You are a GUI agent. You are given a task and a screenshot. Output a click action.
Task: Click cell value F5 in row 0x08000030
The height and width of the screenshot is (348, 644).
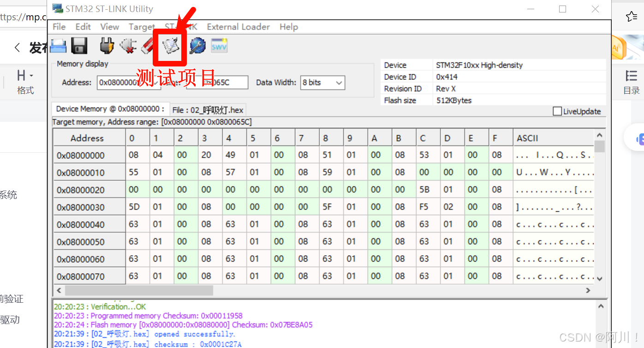428,207
